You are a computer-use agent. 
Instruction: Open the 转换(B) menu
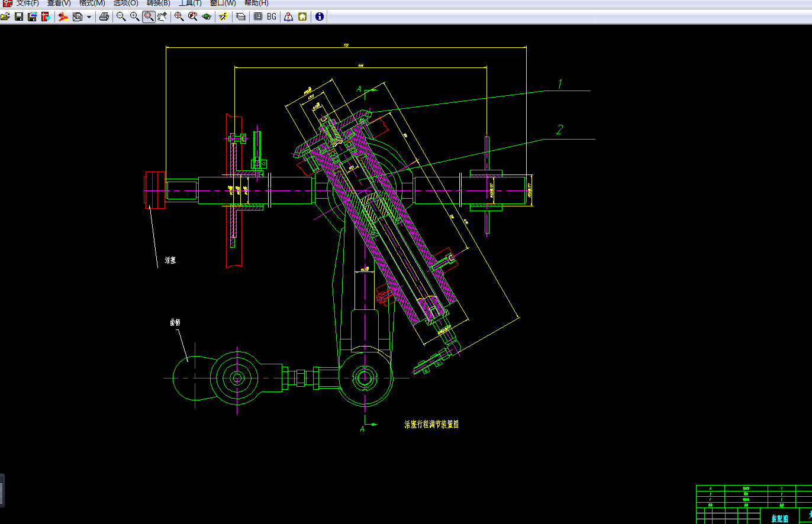pyautogui.click(x=159, y=3)
